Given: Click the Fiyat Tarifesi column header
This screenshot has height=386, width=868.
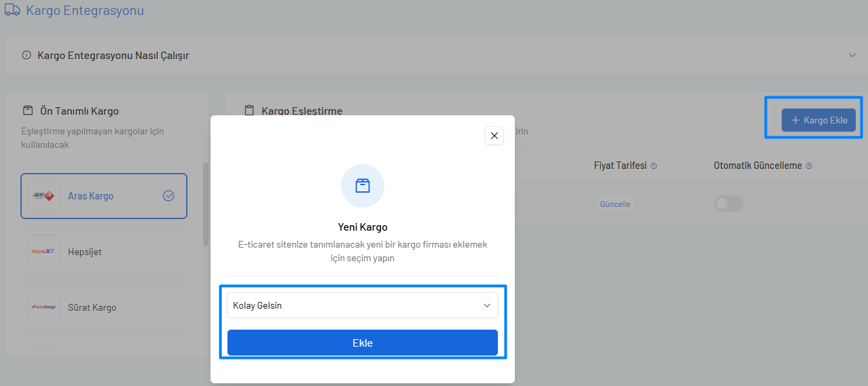Looking at the screenshot, I should [620, 166].
